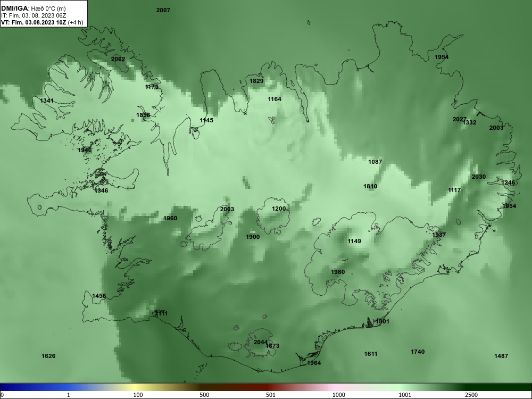Click the 100 label on the color scale
Screen dimensions: 532x399
138,395
